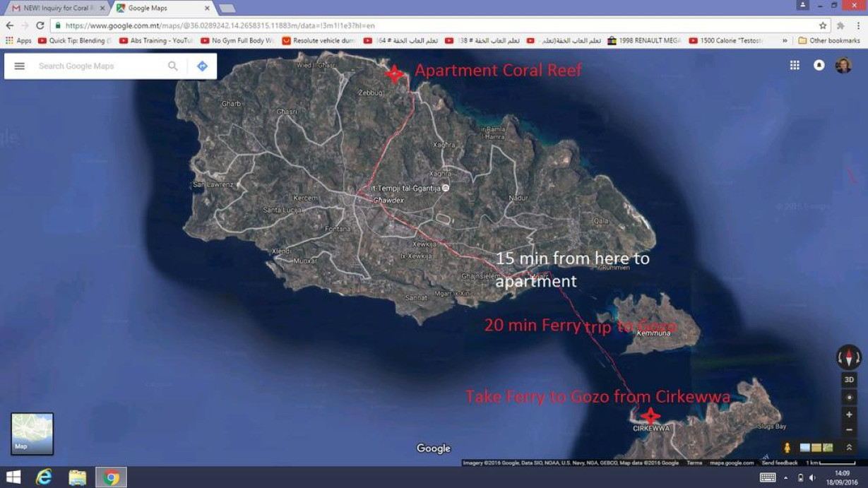Open the Google Maps hamburger menu

pos(20,66)
